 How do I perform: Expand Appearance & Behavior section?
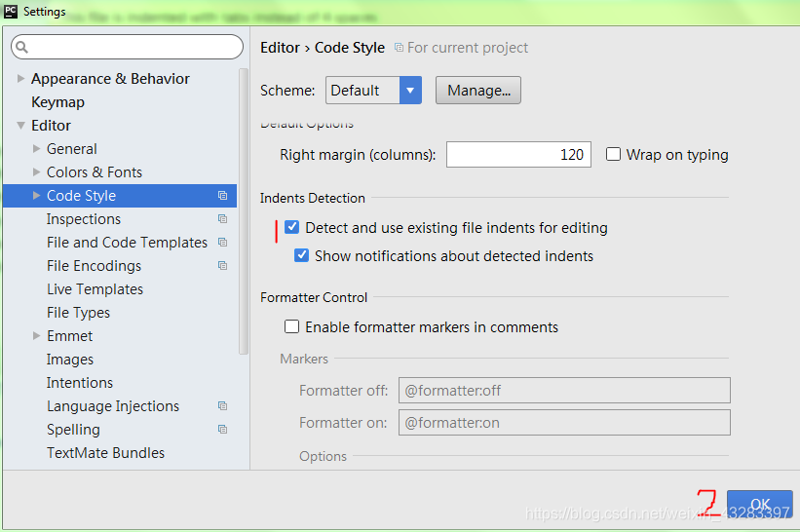click(20, 79)
